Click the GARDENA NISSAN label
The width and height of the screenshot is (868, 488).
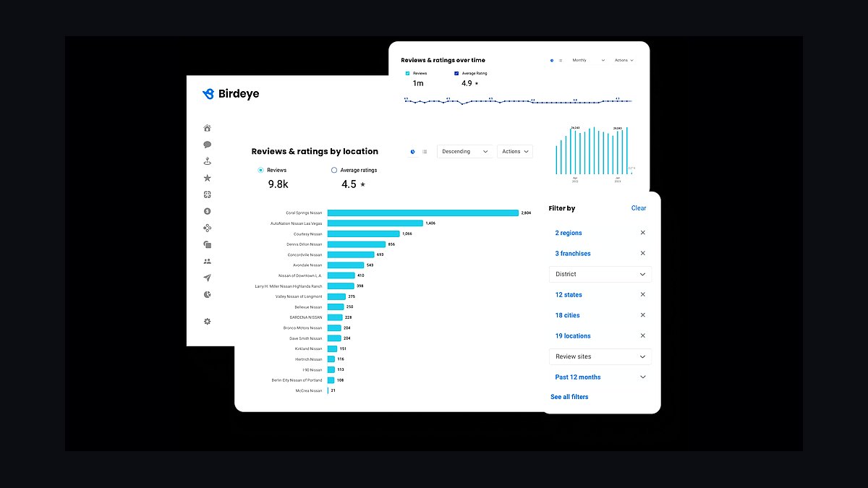tap(307, 317)
